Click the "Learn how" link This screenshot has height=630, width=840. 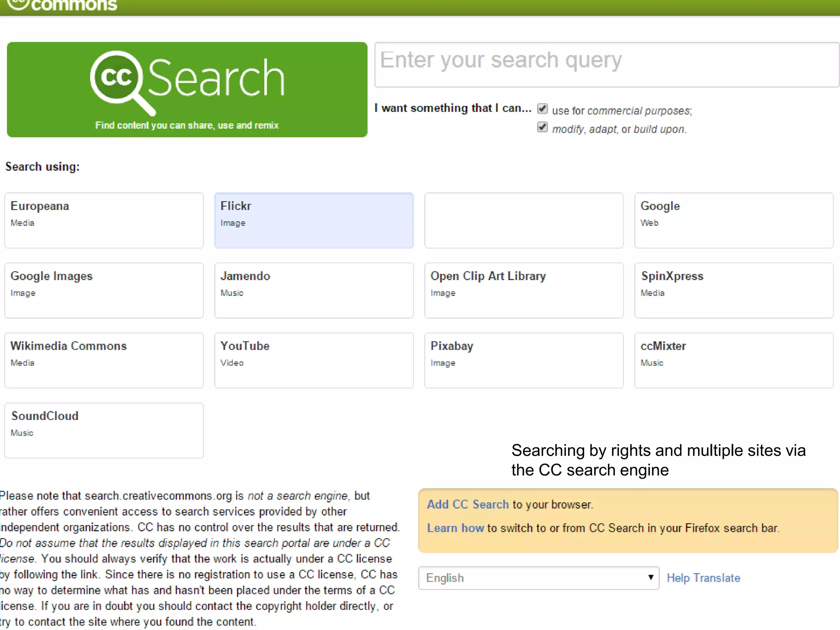[456, 528]
